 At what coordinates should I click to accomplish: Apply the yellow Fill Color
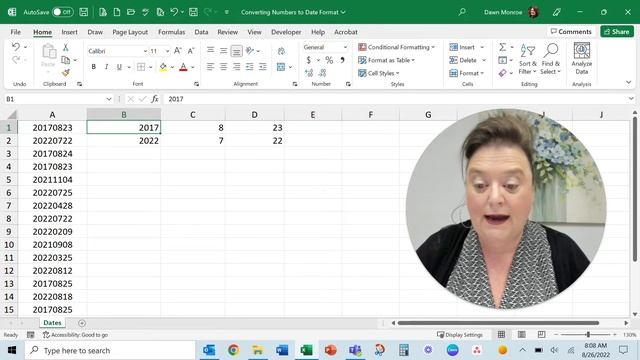coord(163,67)
